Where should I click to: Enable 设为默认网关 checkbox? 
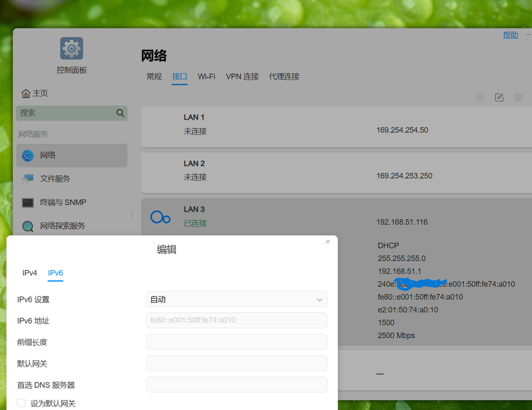pos(22,403)
